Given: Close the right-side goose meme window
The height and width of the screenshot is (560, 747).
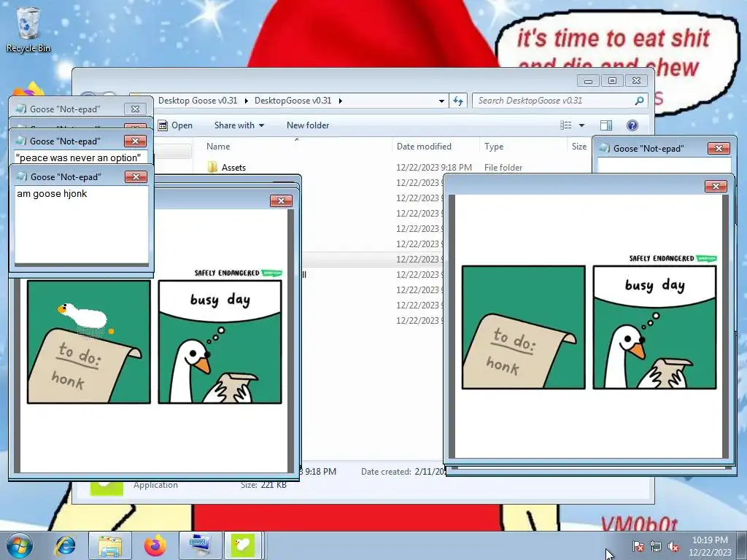Looking at the screenshot, I should point(716,186).
